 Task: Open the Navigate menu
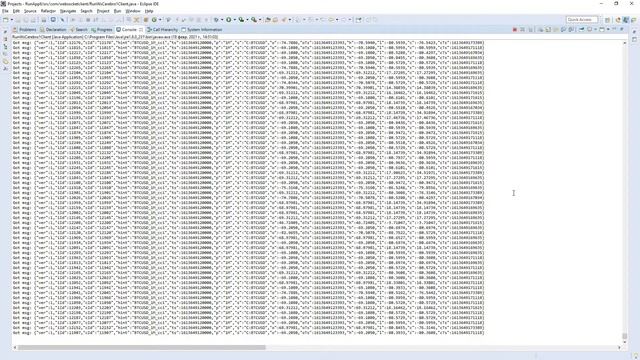coord(68,11)
